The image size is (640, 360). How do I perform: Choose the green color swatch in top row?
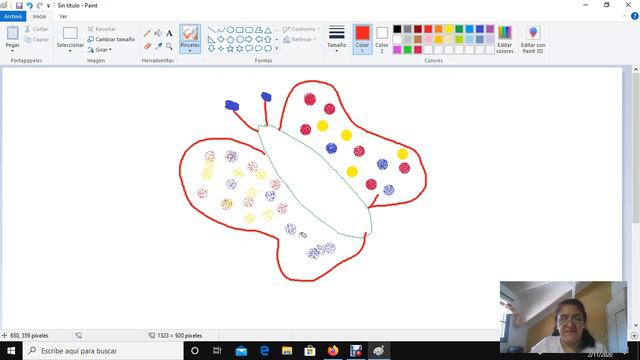pos(459,29)
